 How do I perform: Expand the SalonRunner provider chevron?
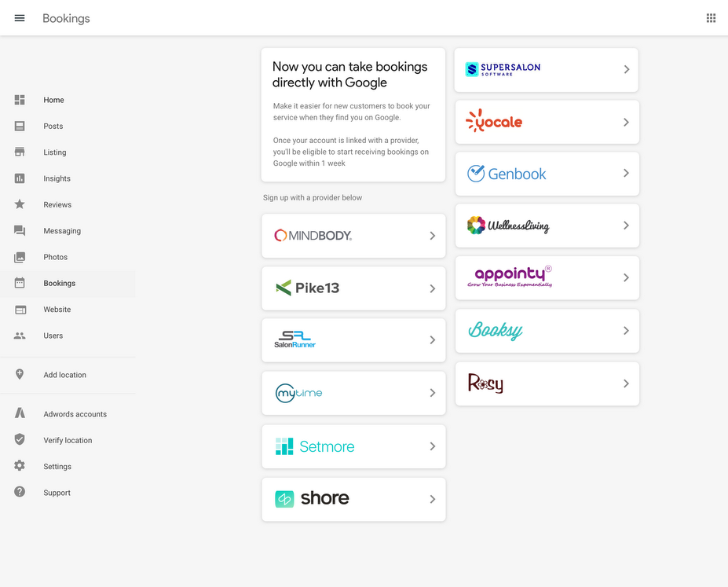point(432,340)
